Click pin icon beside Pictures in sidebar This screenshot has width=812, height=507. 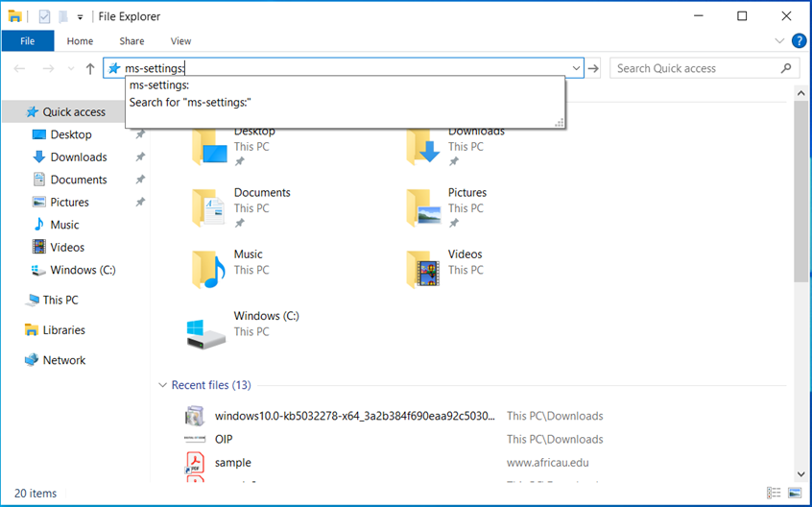[140, 202]
